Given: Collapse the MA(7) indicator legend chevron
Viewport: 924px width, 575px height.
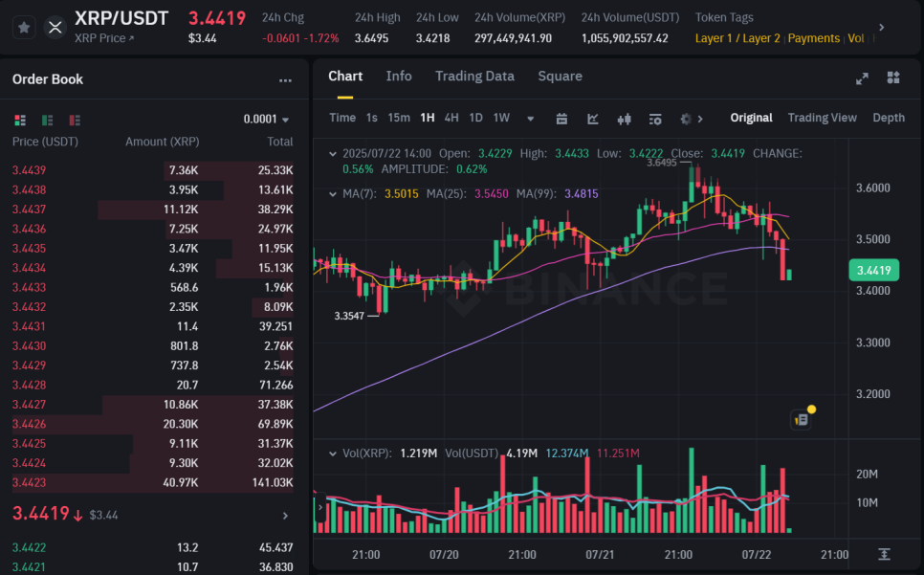Looking at the screenshot, I should point(332,194).
